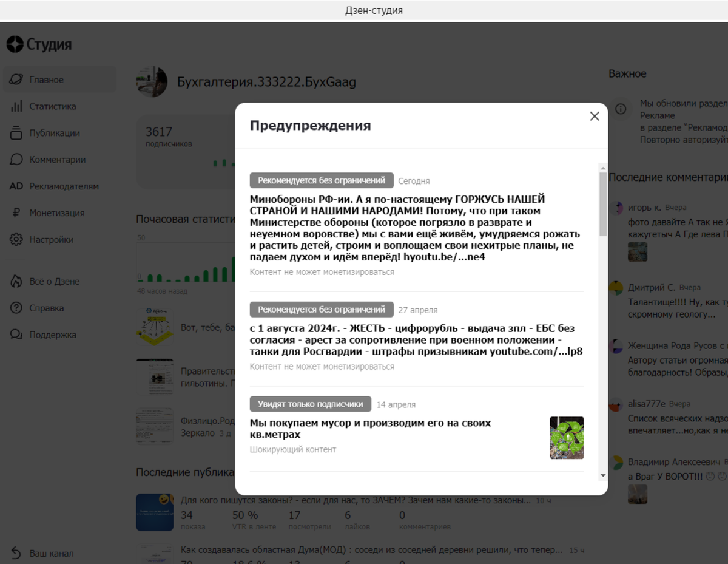Click the Справка question mark icon
This screenshot has width=728, height=564.
coord(16,308)
